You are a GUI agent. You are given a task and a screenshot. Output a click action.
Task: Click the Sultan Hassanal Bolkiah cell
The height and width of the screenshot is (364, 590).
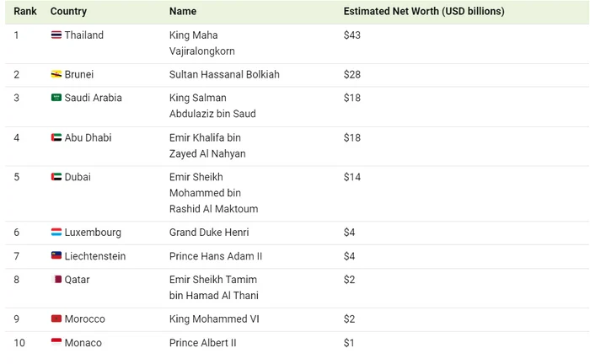tap(224, 74)
